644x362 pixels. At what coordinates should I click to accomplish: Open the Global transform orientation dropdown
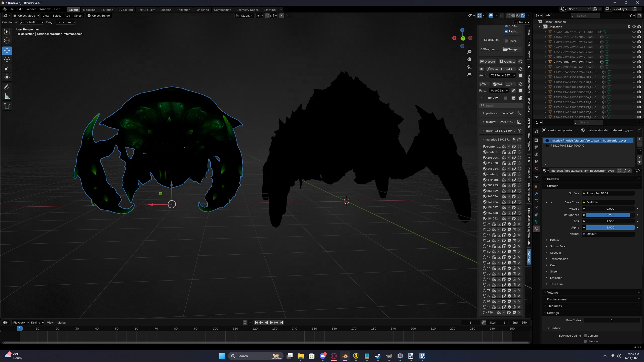click(x=244, y=16)
